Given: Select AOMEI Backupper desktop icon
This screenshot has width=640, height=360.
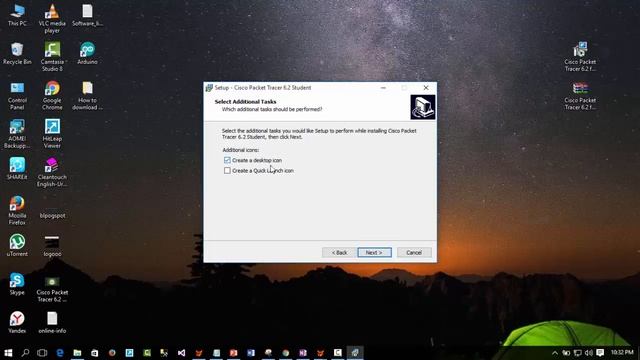Looking at the screenshot, I should click(x=17, y=134).
